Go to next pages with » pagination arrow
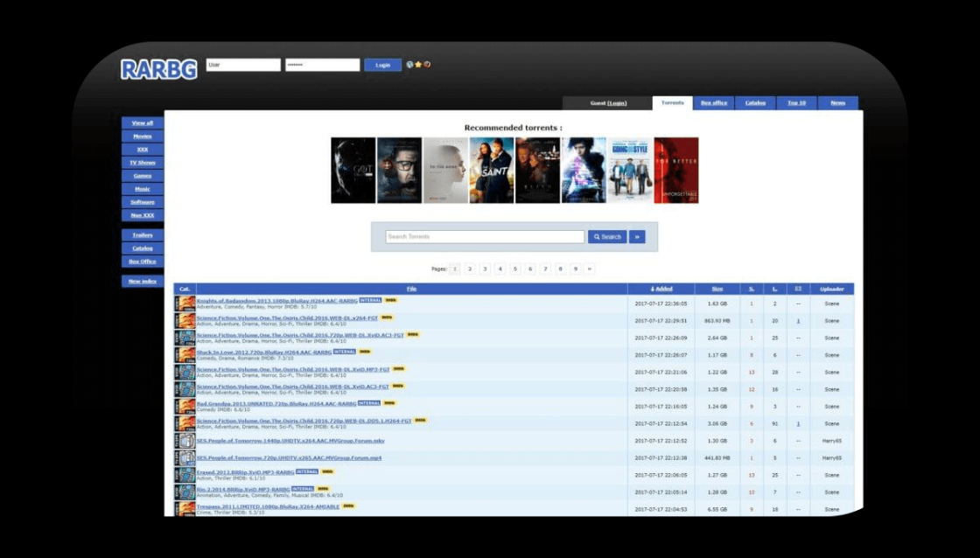Viewport: 980px width, 558px height. click(x=590, y=269)
